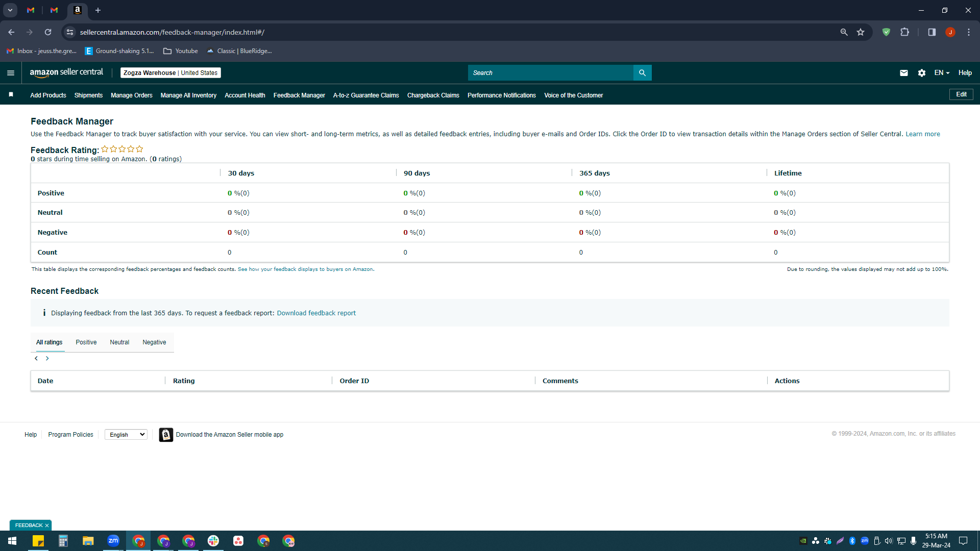This screenshot has height=551, width=980.
Task: Click the footer Help link
Action: click(31, 435)
